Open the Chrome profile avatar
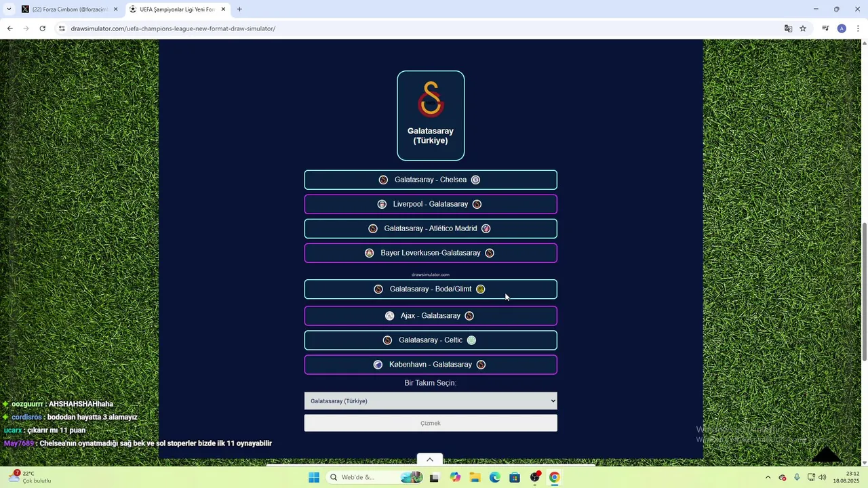This screenshot has height=488, width=868. click(842, 28)
